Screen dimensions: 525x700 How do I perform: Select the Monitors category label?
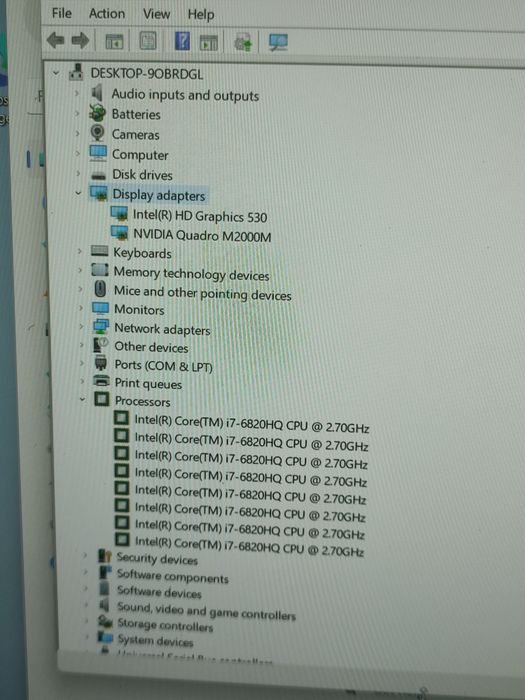click(x=139, y=309)
